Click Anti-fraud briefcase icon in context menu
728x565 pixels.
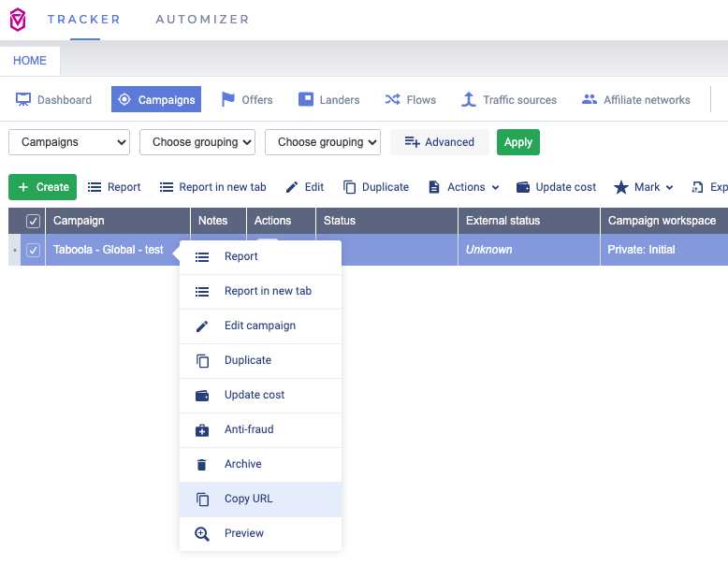202,430
